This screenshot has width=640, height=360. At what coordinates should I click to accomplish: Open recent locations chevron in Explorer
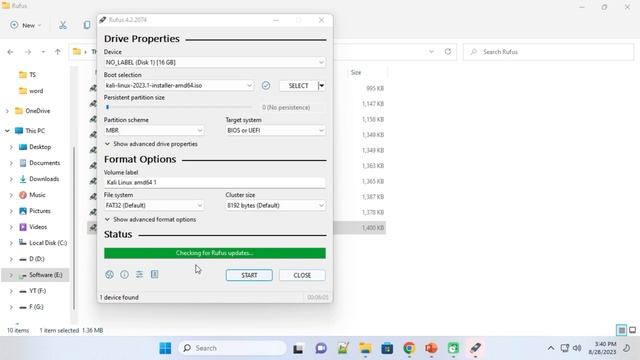43,52
